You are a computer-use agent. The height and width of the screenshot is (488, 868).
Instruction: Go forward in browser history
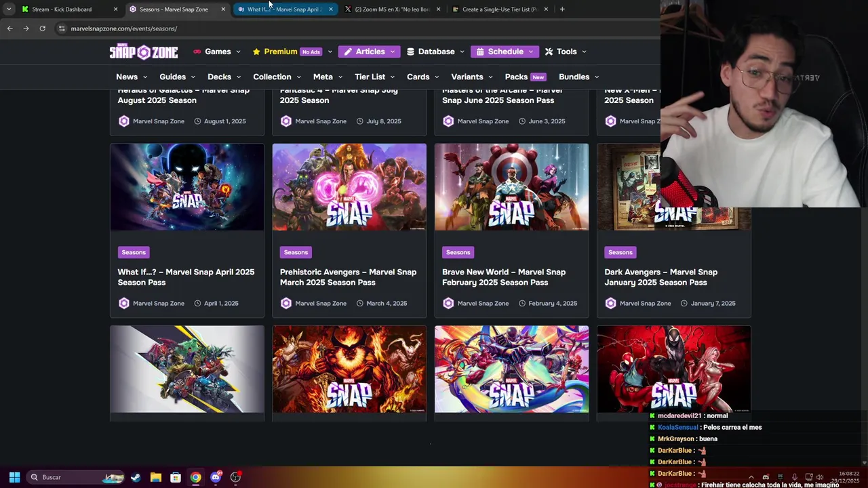[x=26, y=28]
